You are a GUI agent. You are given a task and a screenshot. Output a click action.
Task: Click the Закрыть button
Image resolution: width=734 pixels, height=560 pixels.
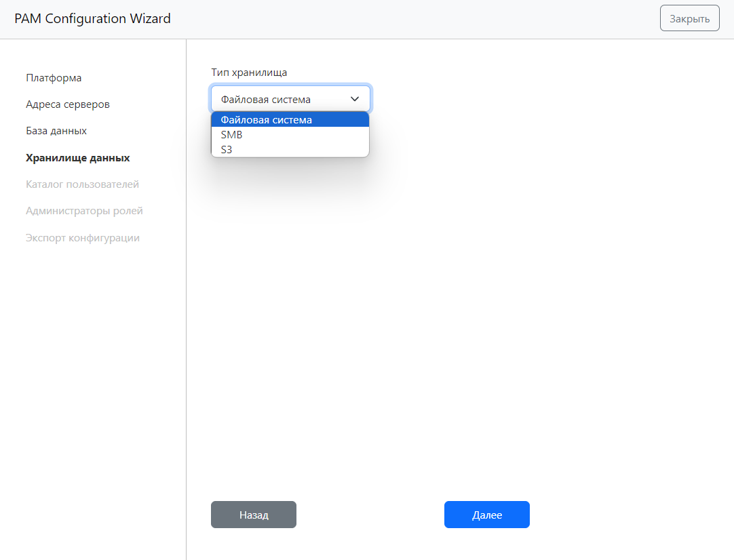689,18
